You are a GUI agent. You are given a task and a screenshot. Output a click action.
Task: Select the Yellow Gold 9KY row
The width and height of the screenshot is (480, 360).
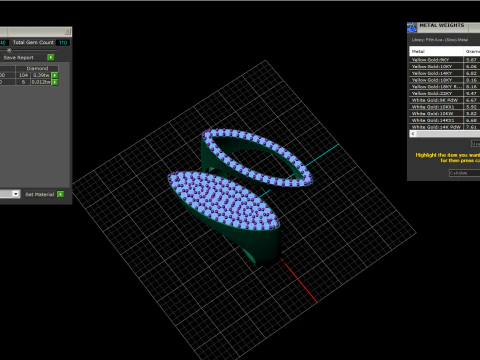[445, 60]
